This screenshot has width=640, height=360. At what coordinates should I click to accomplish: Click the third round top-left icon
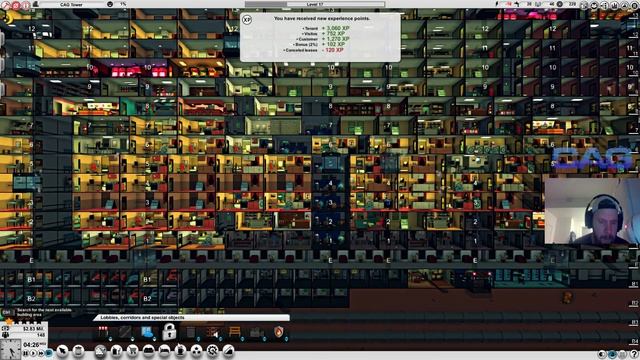[x=26, y=5]
